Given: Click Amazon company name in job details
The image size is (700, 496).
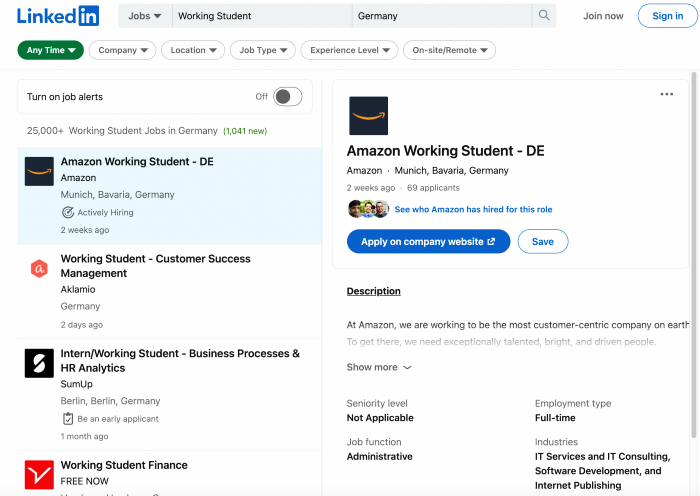Looking at the screenshot, I should pyautogui.click(x=364, y=171).
